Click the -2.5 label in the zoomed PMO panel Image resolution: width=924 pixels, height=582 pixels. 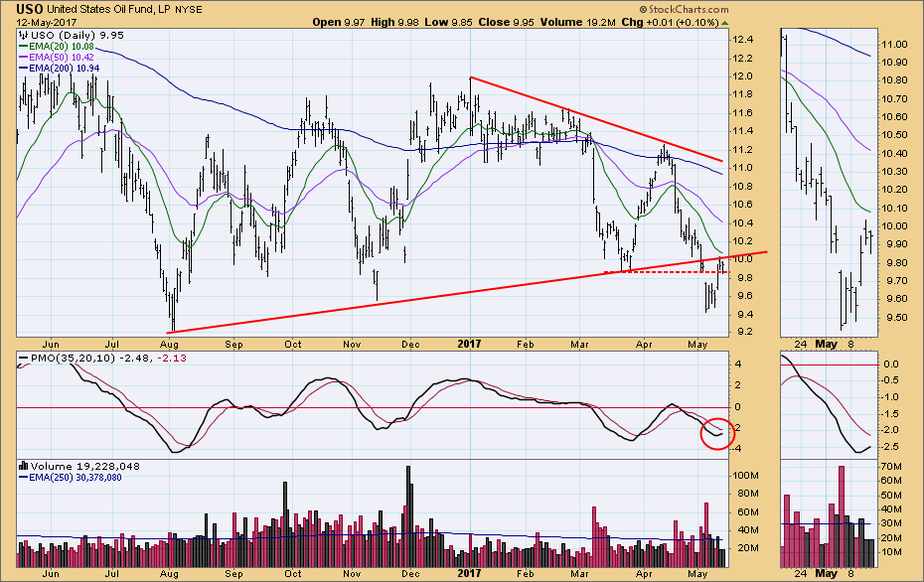tap(891, 447)
